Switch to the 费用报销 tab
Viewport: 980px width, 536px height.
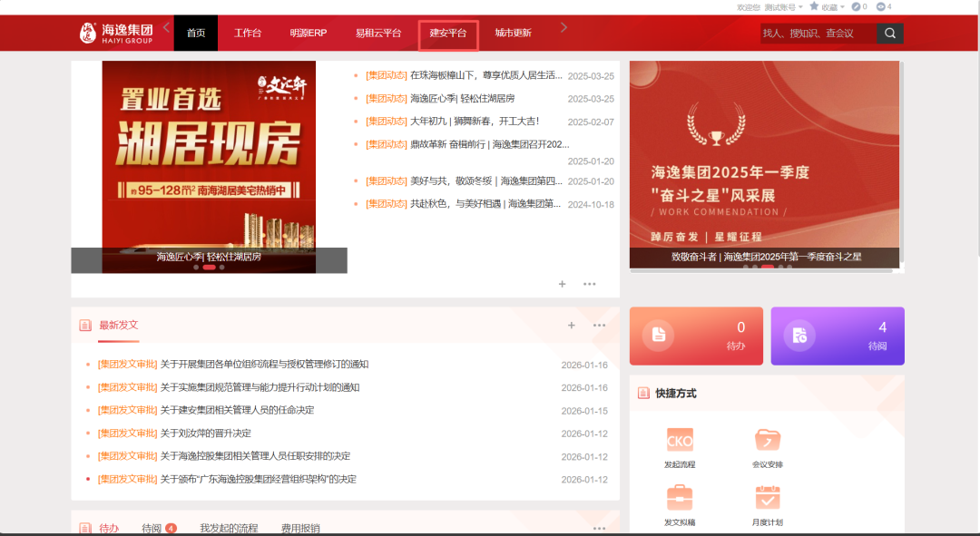click(300, 528)
